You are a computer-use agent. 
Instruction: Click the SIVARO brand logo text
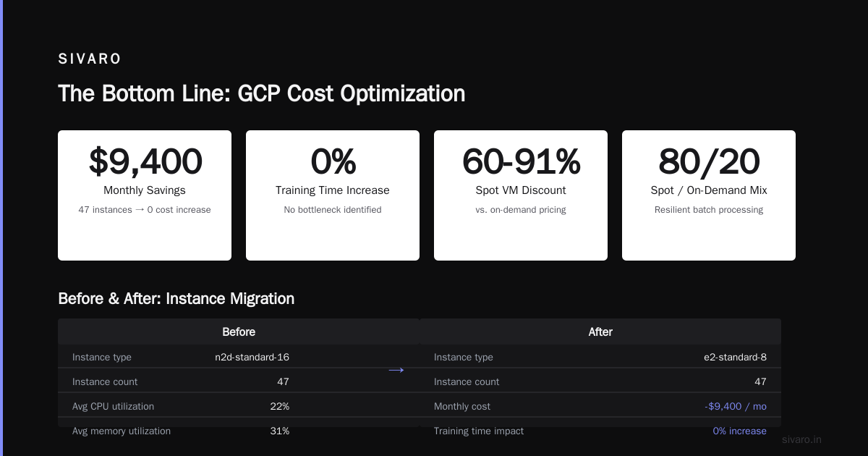90,59
